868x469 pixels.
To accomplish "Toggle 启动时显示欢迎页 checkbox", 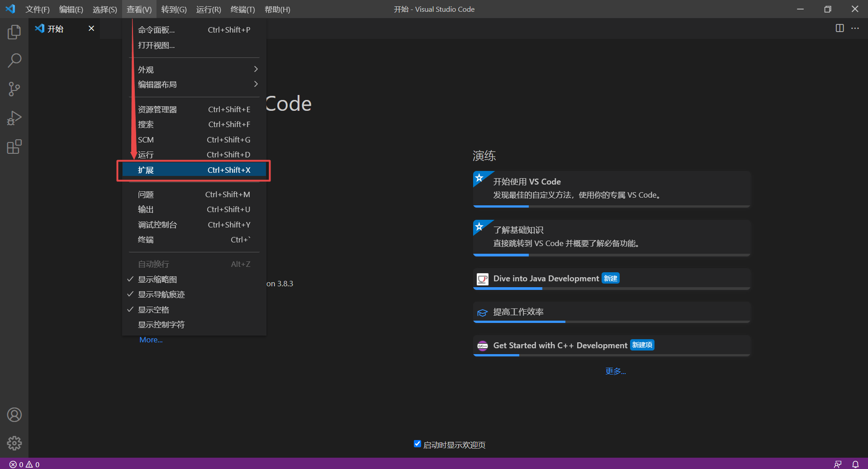I will click(x=417, y=444).
